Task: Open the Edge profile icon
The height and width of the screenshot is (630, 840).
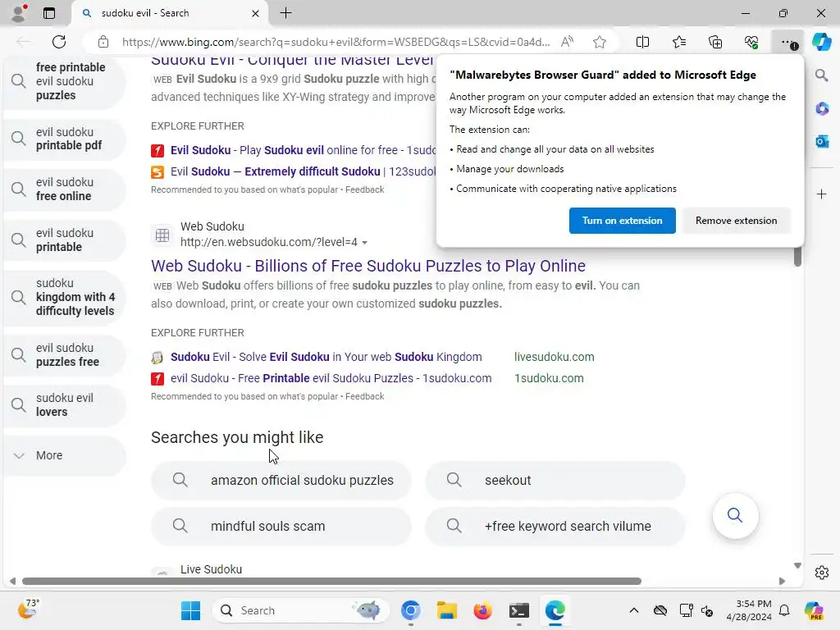Action: pyautogui.click(x=19, y=13)
